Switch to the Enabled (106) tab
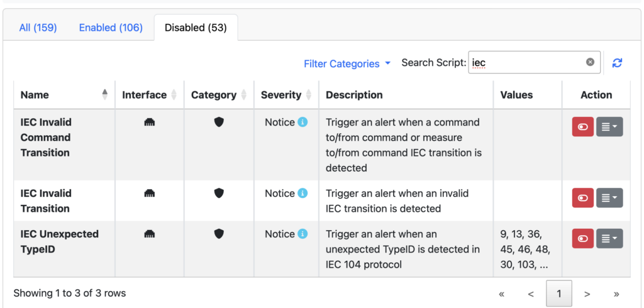This screenshot has height=308, width=644. point(111,28)
